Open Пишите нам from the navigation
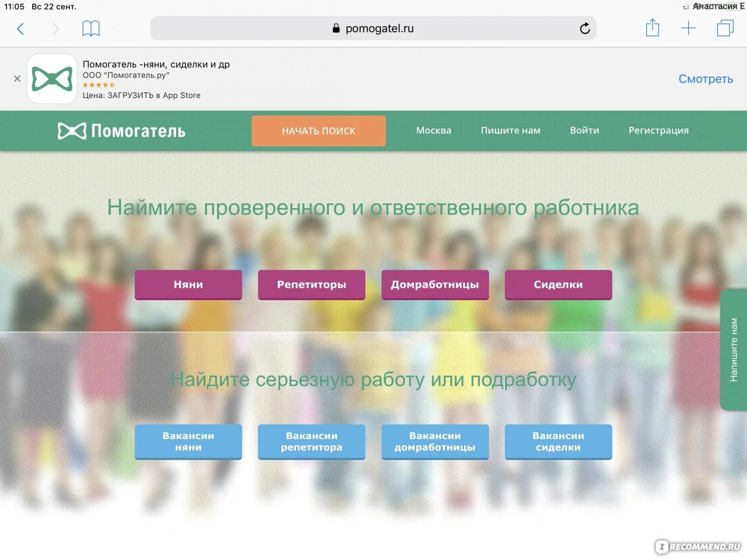This screenshot has height=560, width=747. point(510,131)
